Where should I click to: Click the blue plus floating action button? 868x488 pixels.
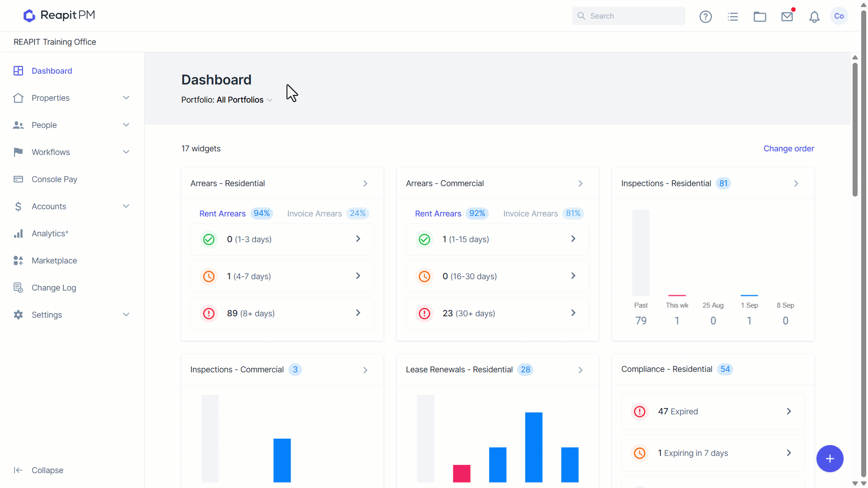[x=830, y=459]
